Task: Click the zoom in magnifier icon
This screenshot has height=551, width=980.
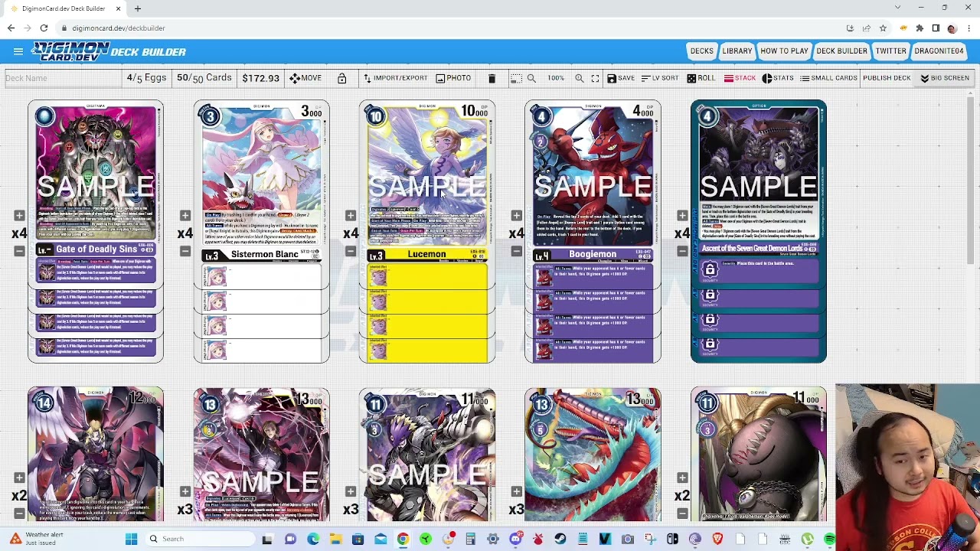Action: pyautogui.click(x=580, y=78)
